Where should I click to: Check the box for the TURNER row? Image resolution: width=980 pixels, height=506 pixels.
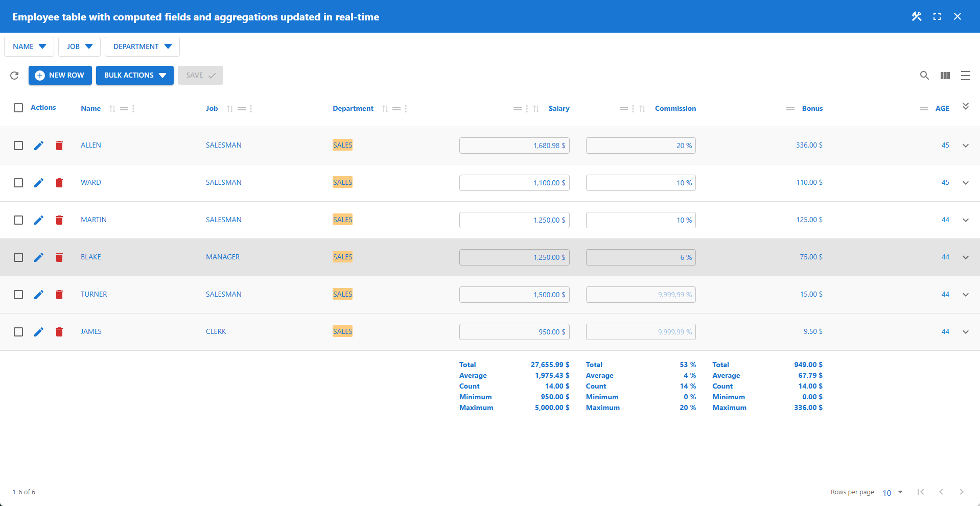[18, 295]
